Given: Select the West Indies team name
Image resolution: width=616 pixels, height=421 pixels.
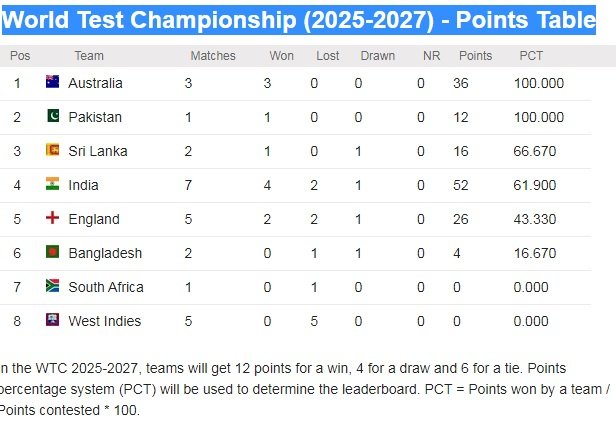Looking at the screenshot, I should click(x=104, y=321).
